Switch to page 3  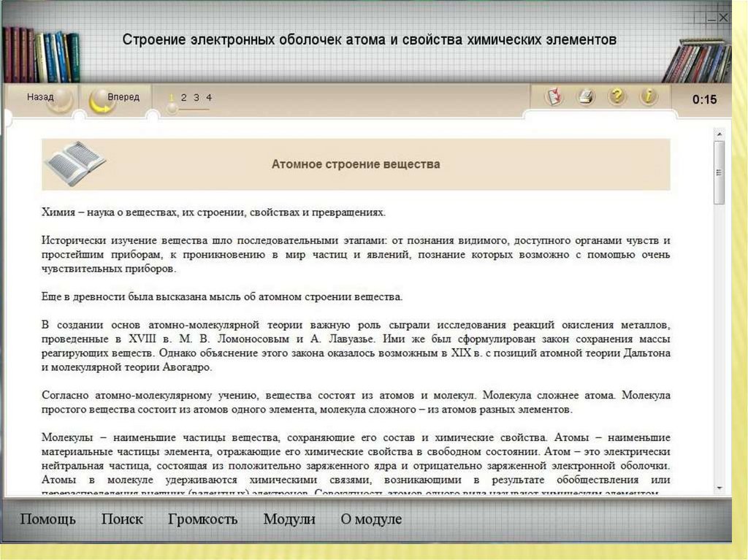coord(196,98)
